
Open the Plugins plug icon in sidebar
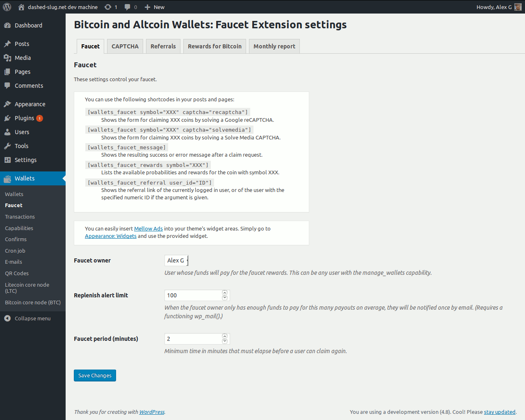[7, 118]
